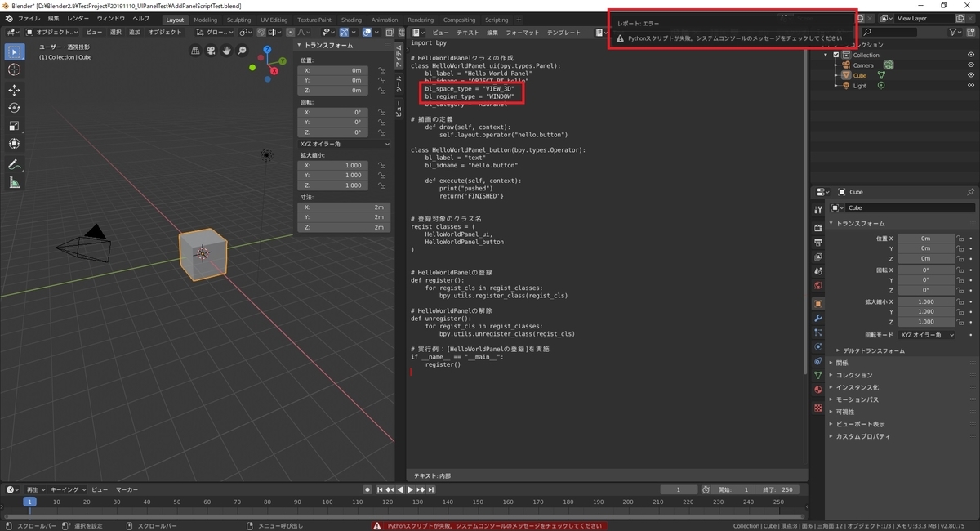Select the Scale tool

[14, 126]
